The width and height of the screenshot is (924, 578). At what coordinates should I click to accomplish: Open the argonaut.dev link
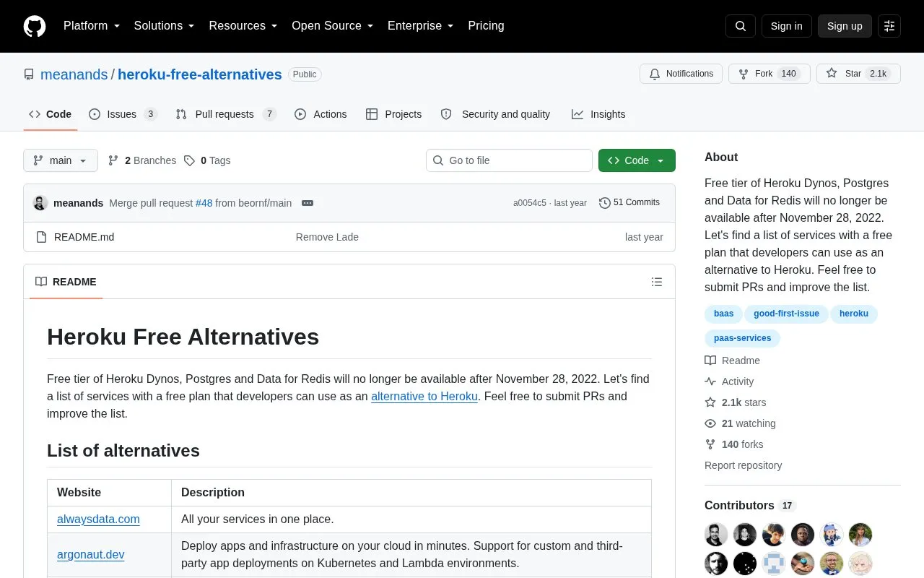click(91, 554)
